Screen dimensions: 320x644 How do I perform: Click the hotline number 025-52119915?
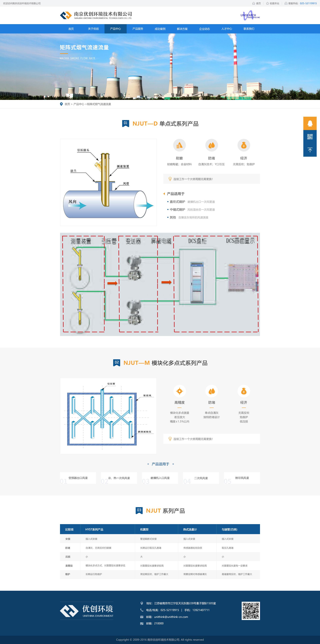[x=308, y=3]
